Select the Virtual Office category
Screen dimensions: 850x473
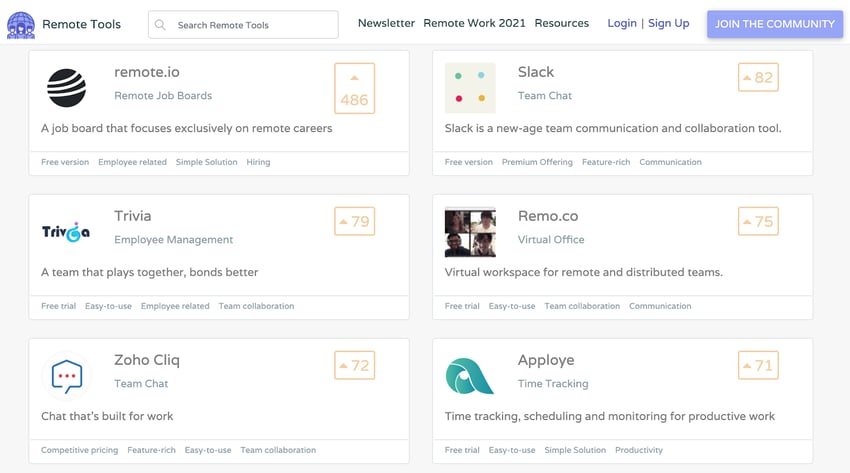(x=551, y=239)
